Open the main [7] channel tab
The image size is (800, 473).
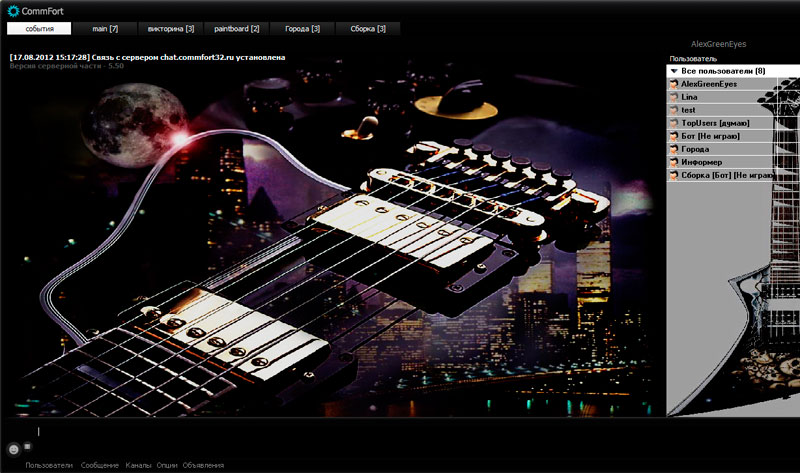point(105,29)
